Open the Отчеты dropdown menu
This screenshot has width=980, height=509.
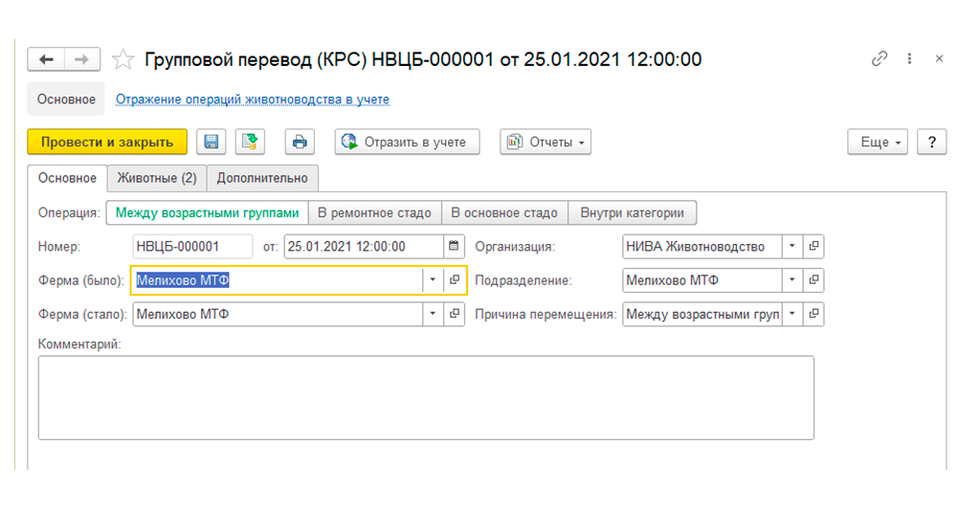pos(545,142)
